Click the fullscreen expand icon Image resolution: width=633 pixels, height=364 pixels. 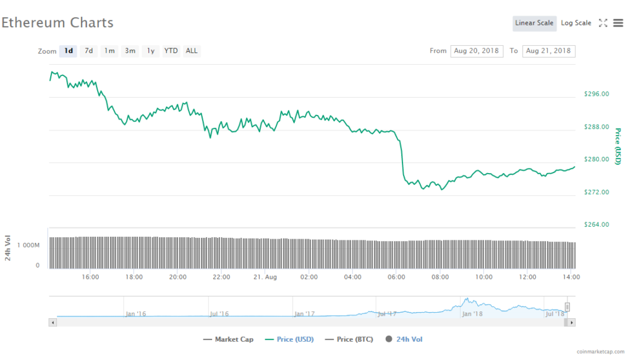(x=603, y=23)
